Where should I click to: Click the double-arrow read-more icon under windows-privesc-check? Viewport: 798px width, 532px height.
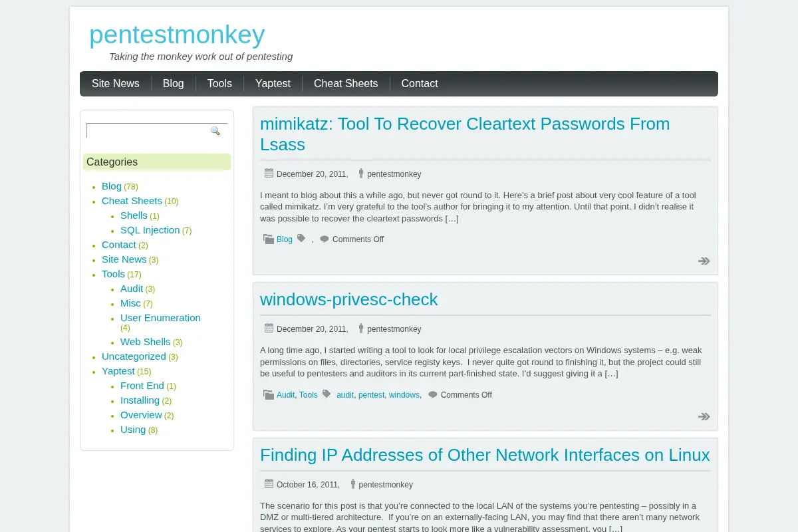coord(704,417)
